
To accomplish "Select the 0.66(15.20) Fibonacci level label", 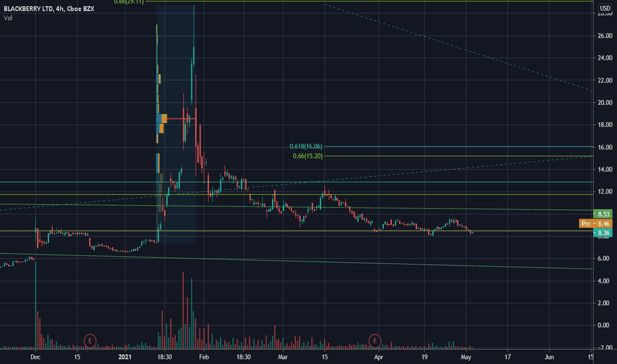I will (x=307, y=156).
